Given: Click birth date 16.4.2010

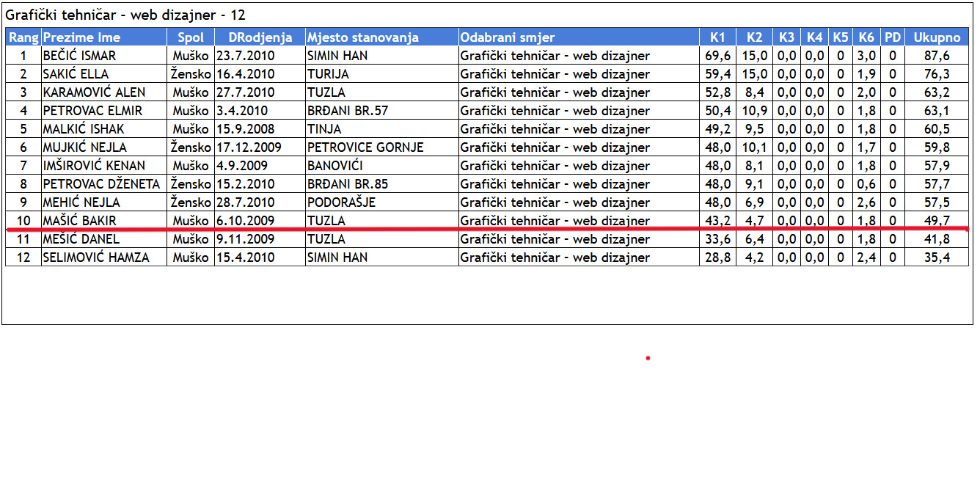Looking at the screenshot, I should coord(245,74).
